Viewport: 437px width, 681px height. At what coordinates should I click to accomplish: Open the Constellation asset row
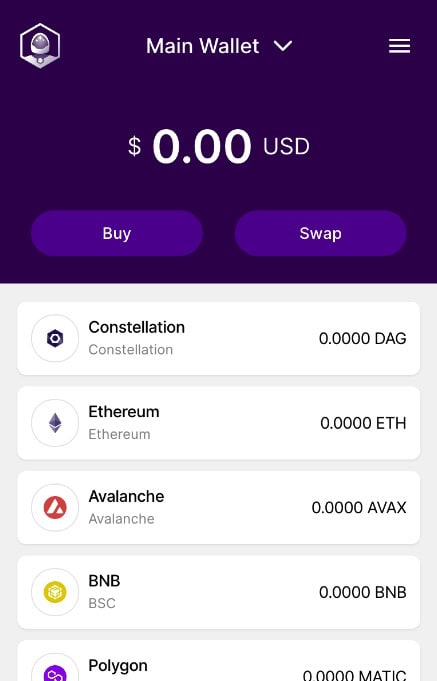[218, 338]
